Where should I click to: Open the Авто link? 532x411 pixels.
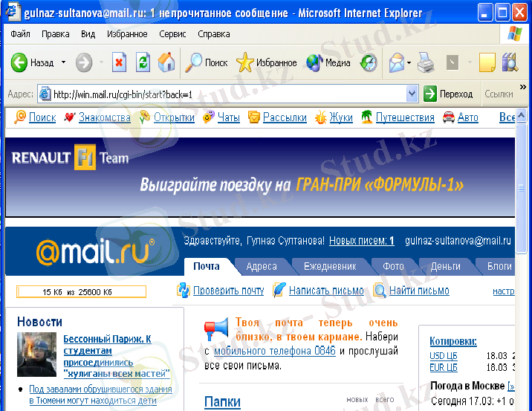pyautogui.click(x=467, y=117)
